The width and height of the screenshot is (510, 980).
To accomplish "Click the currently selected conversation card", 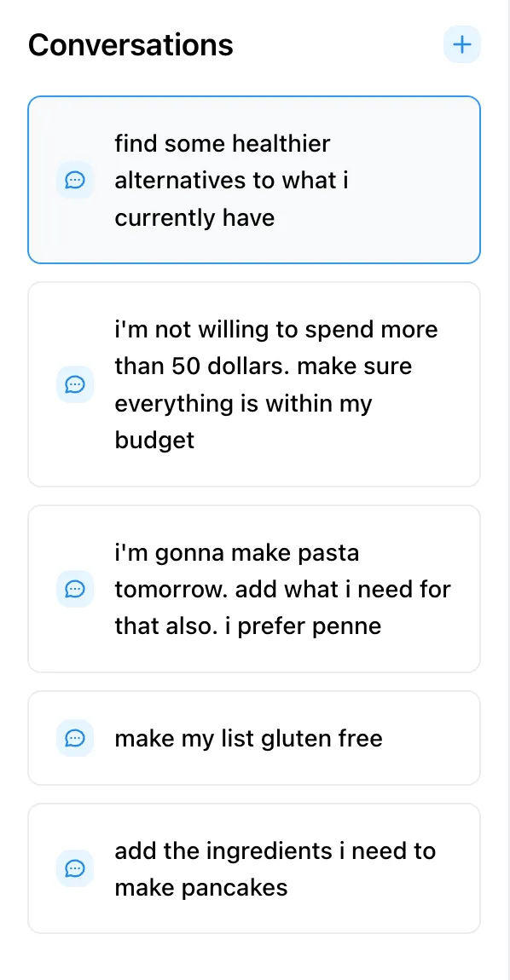I will click(253, 180).
